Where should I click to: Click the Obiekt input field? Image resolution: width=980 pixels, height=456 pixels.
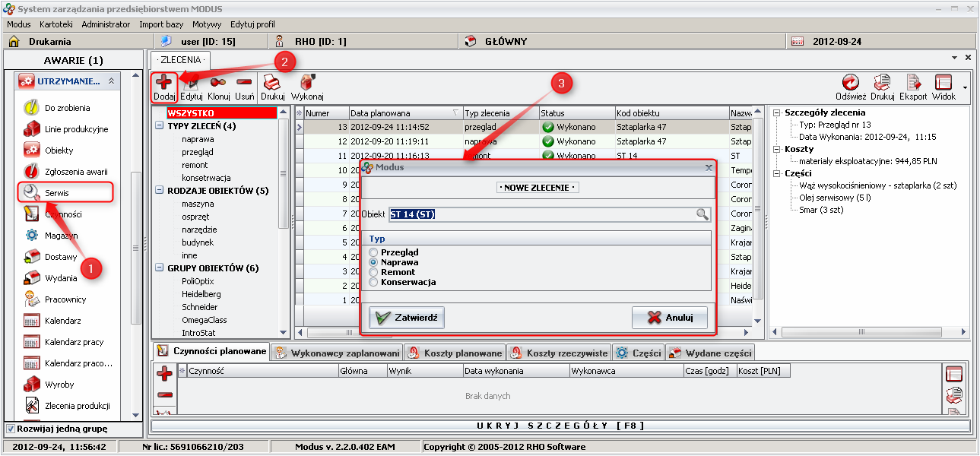coord(541,214)
